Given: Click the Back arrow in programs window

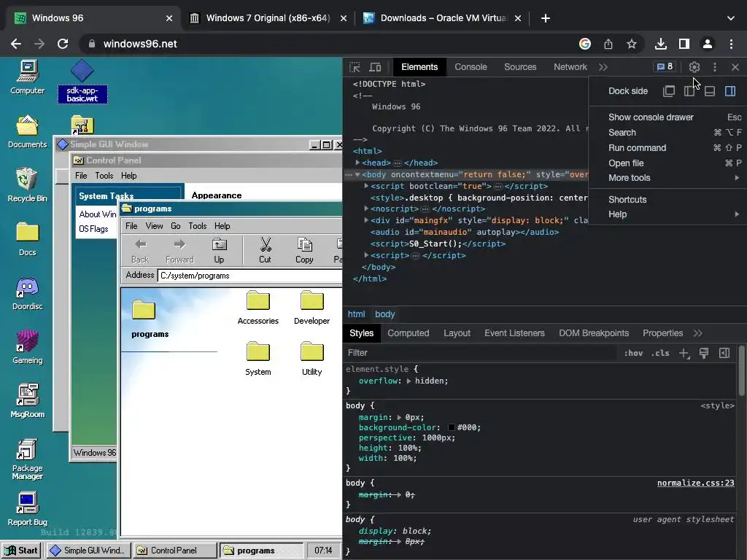Looking at the screenshot, I should (140, 251).
